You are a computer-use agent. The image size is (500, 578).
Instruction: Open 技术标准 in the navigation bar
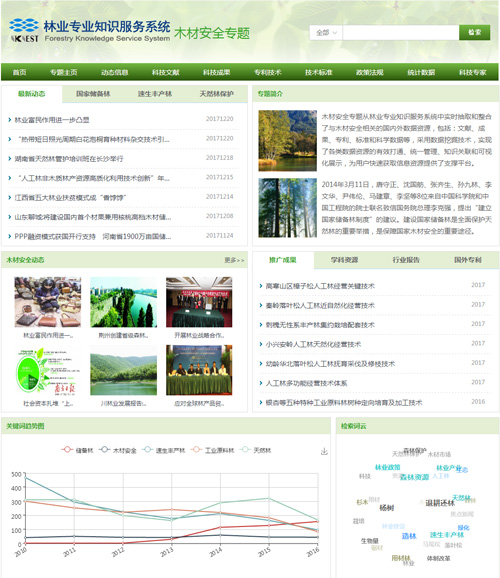(319, 72)
